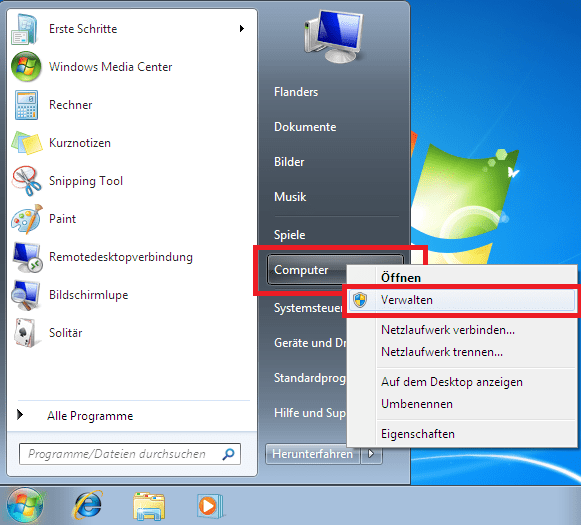The height and width of the screenshot is (525, 581).
Task: Open the Paint palette icon
Action: tap(26, 219)
